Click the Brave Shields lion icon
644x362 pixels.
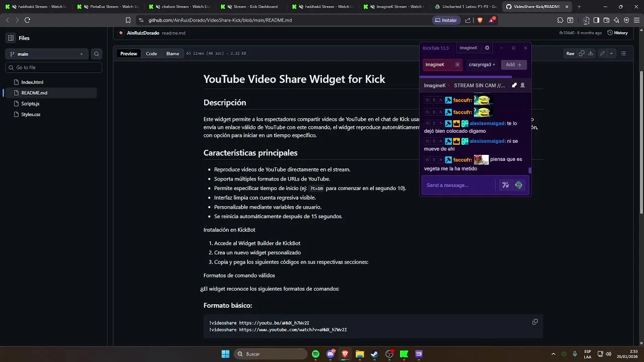tap(480, 20)
